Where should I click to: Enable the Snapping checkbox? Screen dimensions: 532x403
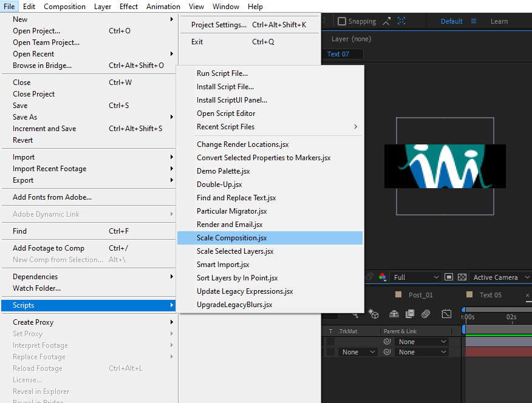click(342, 21)
